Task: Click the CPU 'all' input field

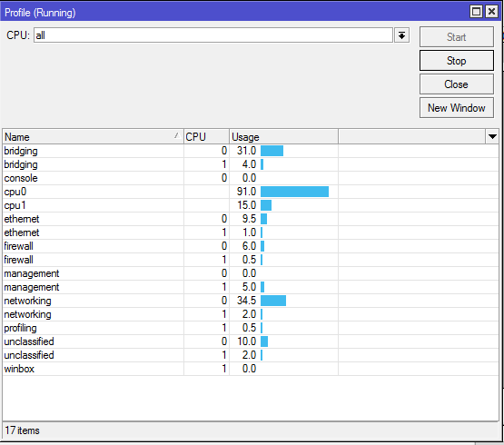Action: pos(213,35)
